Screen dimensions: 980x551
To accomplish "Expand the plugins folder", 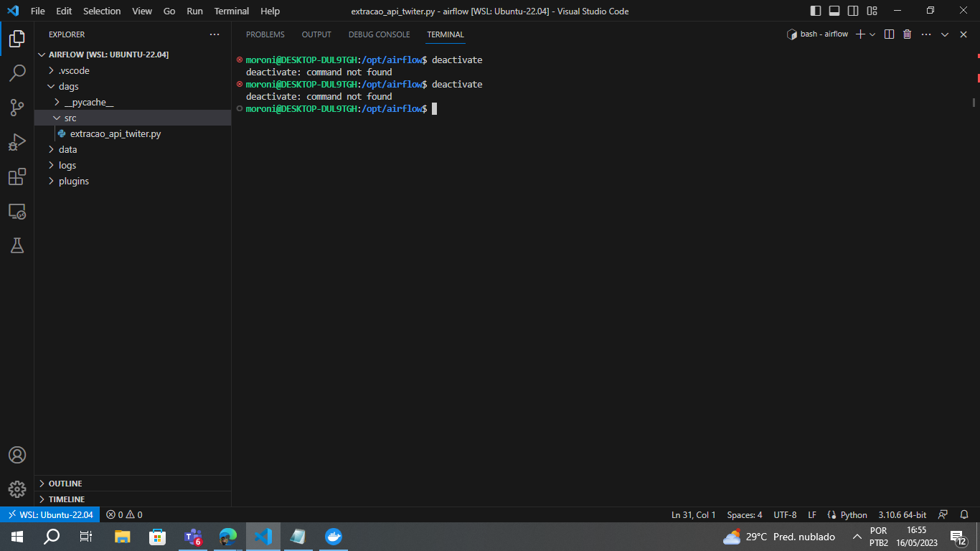I will [x=133, y=181].
